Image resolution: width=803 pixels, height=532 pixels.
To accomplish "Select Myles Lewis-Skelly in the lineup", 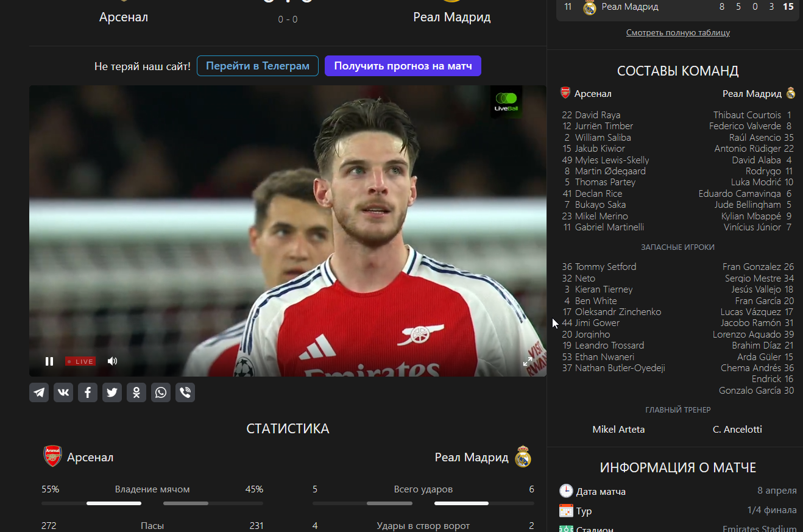I will click(612, 160).
